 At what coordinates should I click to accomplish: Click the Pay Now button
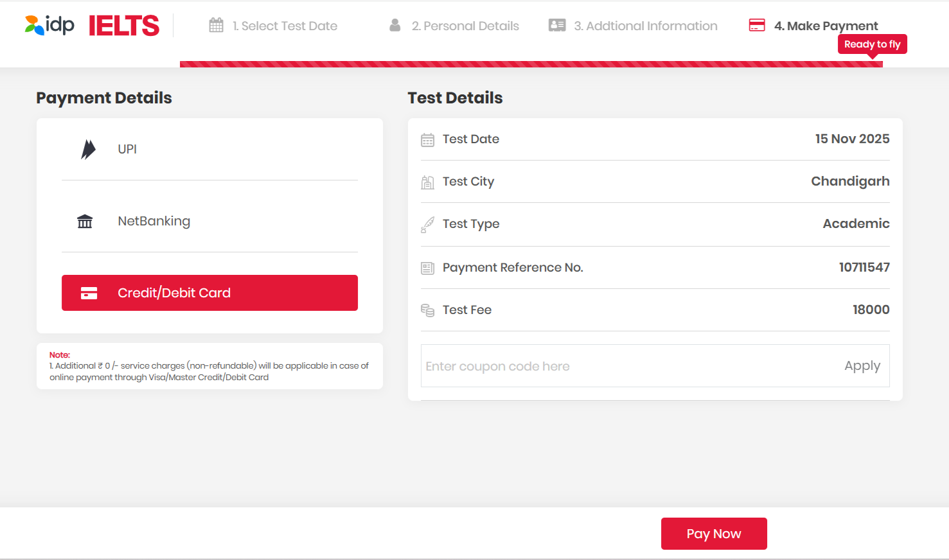[x=714, y=533]
